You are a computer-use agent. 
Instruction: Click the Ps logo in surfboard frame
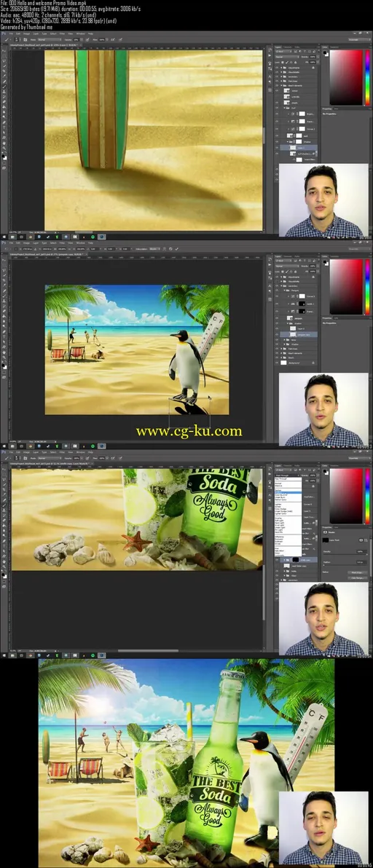[4, 33]
